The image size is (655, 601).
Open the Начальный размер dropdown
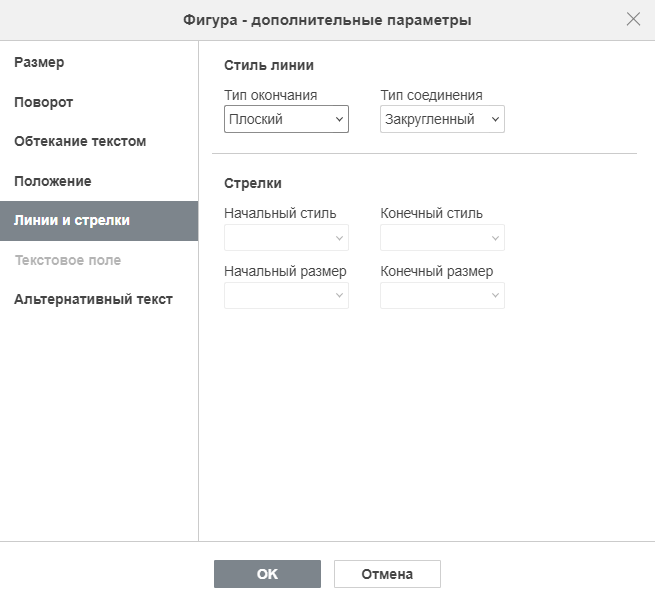(286, 295)
